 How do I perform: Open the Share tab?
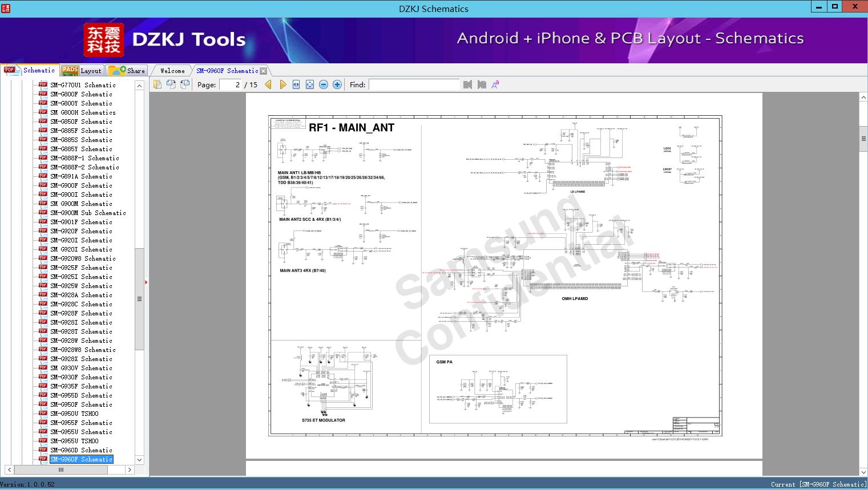(127, 71)
